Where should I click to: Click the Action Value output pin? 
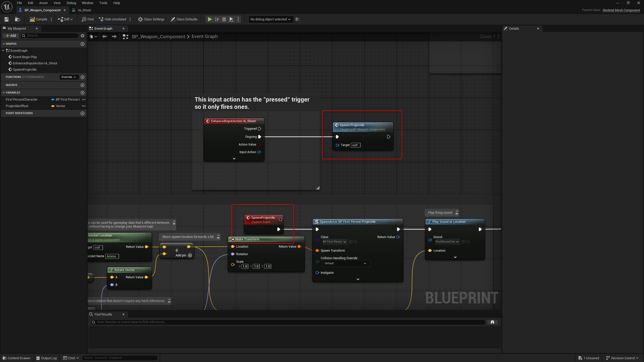259,145
